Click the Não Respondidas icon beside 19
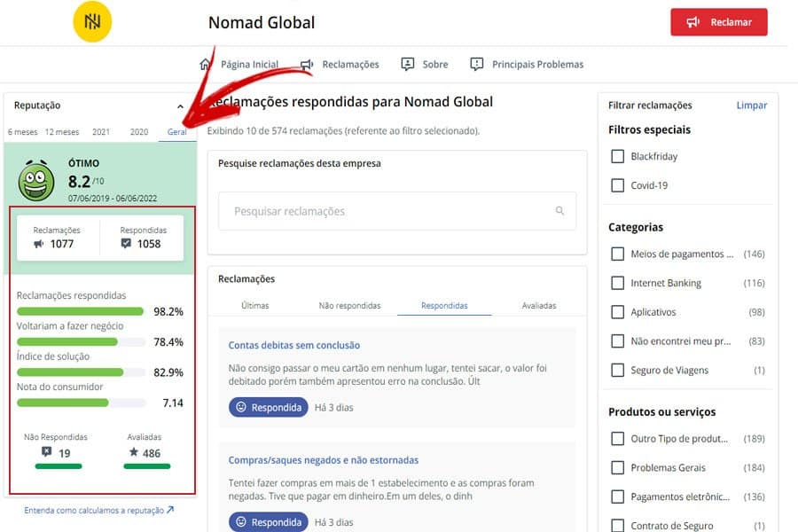 tap(46, 452)
